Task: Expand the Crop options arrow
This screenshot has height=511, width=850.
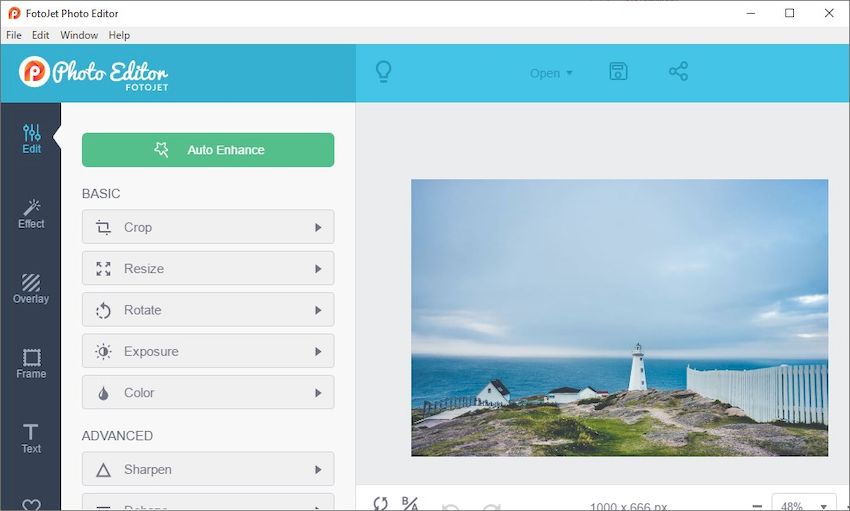Action: [x=318, y=228]
